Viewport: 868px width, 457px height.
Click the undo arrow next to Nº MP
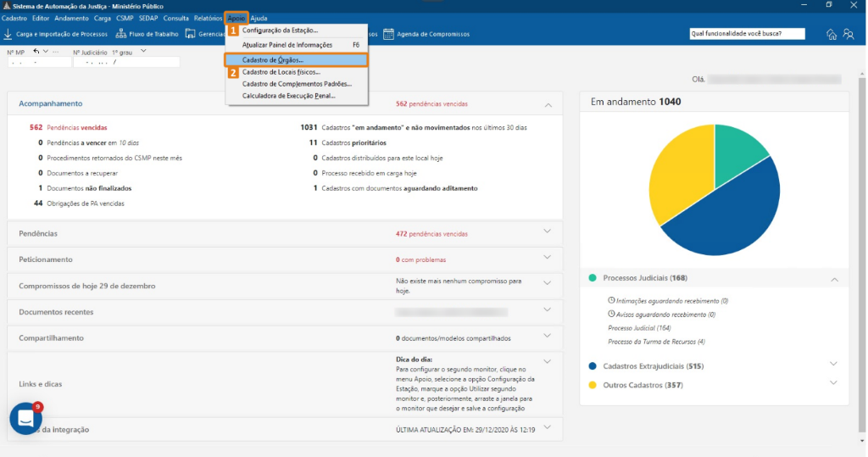point(36,52)
